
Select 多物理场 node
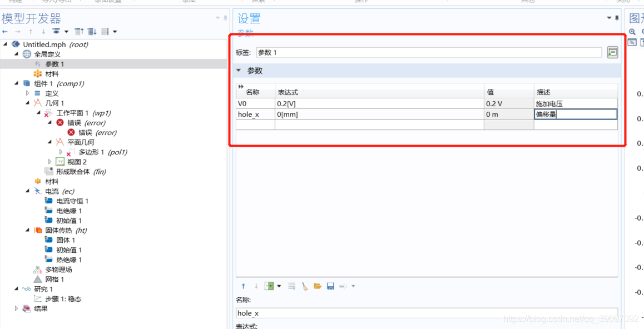[59, 270]
